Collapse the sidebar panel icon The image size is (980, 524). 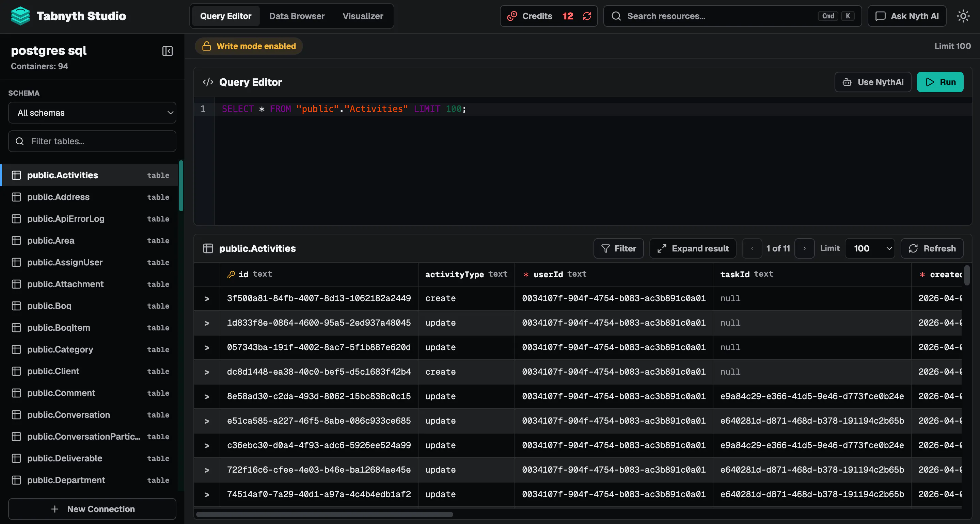(168, 51)
